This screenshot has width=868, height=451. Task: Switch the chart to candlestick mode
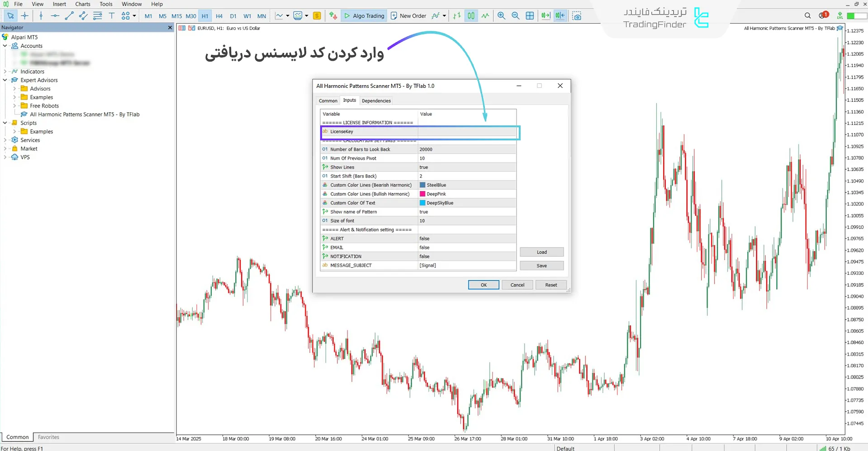[x=471, y=15]
